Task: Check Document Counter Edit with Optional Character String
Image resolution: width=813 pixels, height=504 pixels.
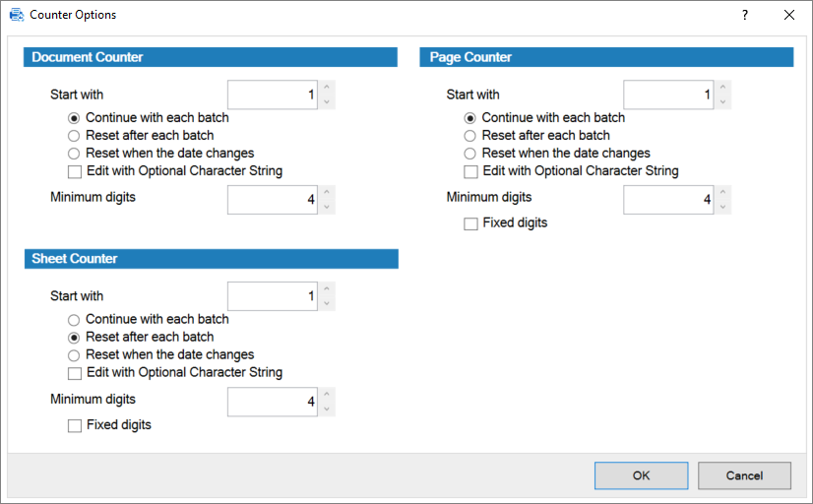Action: 74,171
